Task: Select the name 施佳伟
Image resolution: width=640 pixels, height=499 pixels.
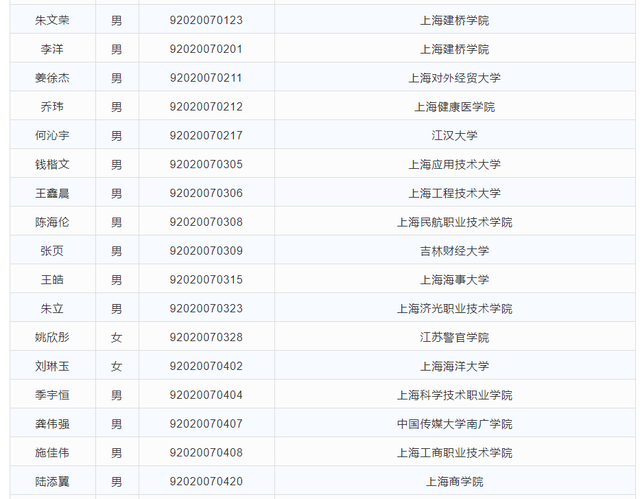Action: click(52, 452)
